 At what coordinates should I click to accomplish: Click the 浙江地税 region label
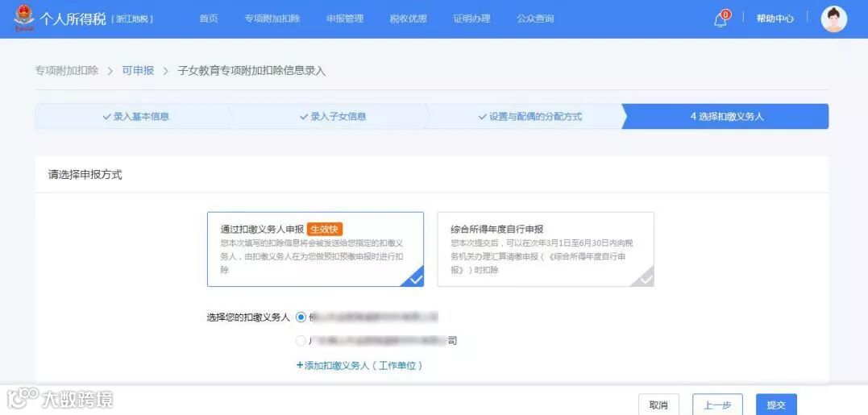point(132,19)
